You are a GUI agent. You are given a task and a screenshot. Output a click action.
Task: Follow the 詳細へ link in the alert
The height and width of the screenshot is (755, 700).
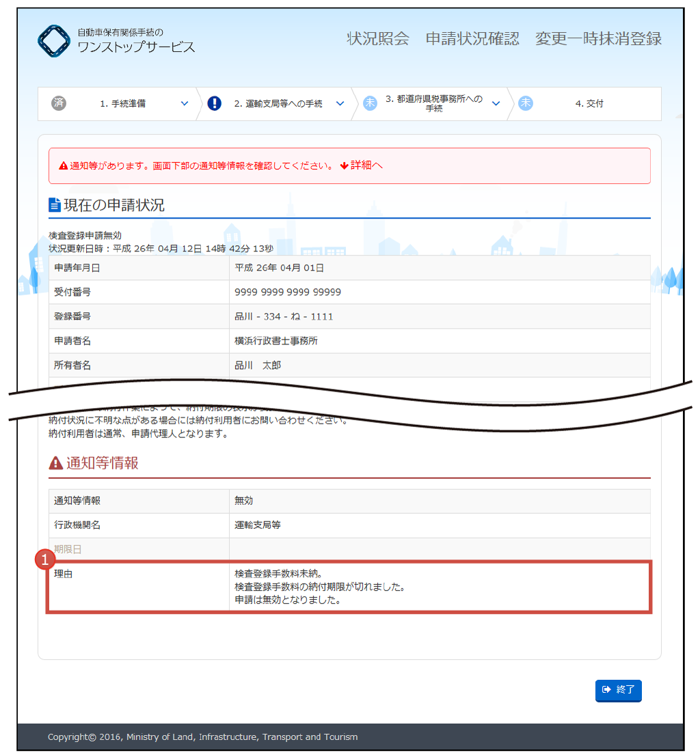tap(362, 165)
